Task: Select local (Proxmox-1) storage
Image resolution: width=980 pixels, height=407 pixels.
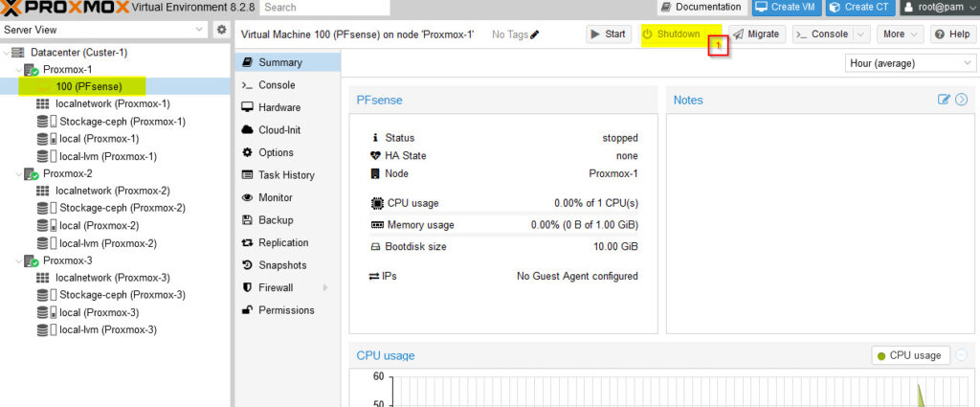Action: point(115,139)
